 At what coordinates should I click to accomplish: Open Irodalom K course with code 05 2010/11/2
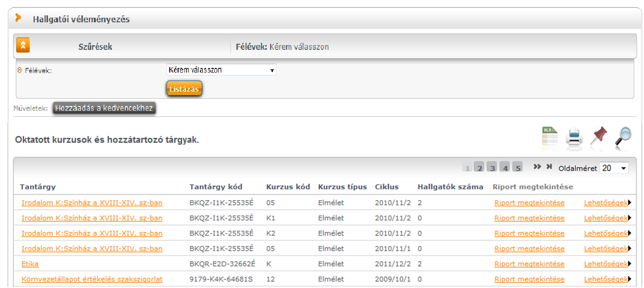point(92,203)
